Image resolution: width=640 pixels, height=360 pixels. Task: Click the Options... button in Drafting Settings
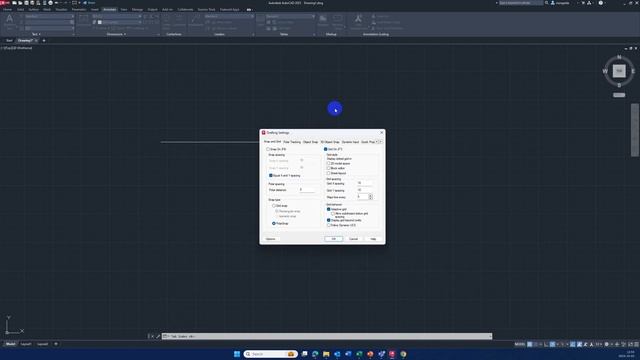(x=271, y=239)
